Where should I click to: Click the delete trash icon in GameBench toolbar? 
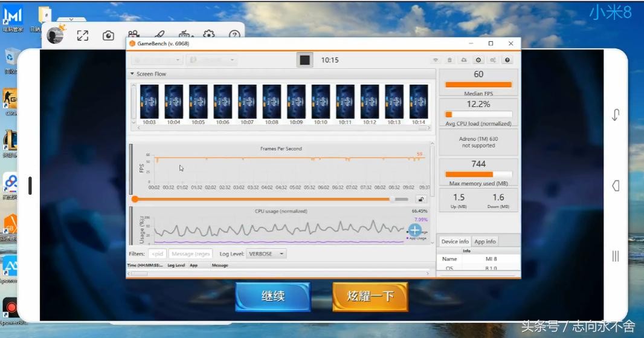point(449,60)
